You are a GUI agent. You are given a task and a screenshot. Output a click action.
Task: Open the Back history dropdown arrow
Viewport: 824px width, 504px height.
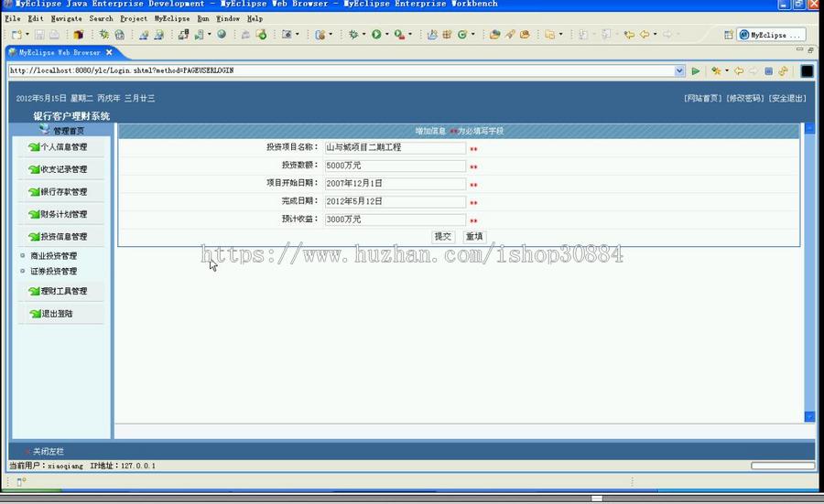tap(655, 35)
